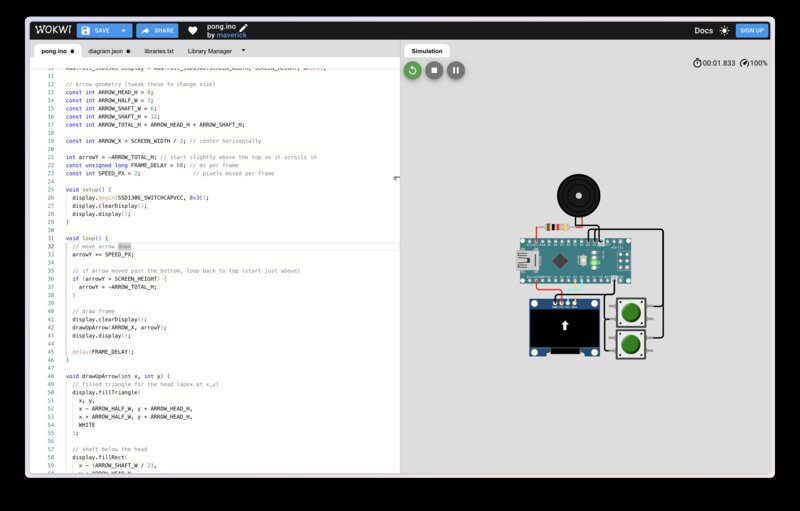Click the Wokwi logo
This screenshot has height=511, width=800.
[50, 30]
